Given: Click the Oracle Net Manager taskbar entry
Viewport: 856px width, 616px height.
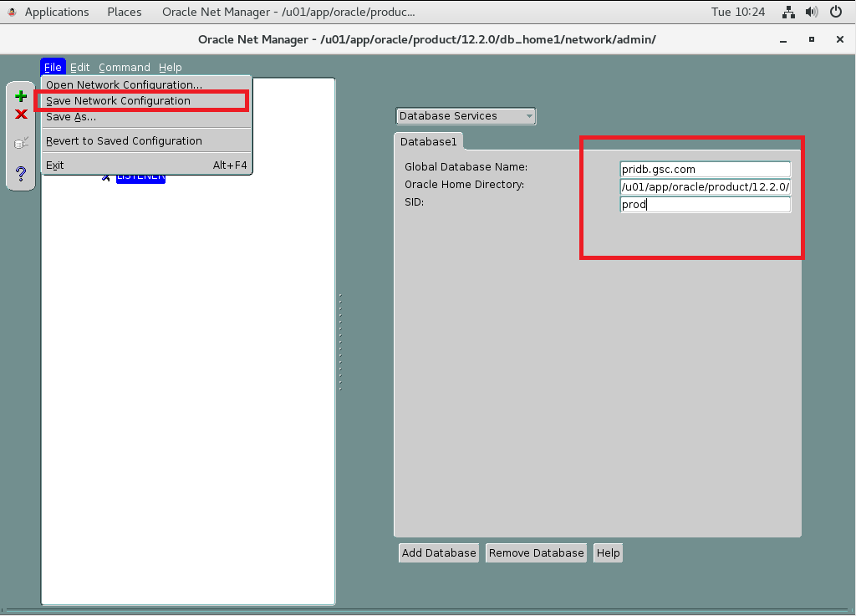Looking at the screenshot, I should coord(288,12).
